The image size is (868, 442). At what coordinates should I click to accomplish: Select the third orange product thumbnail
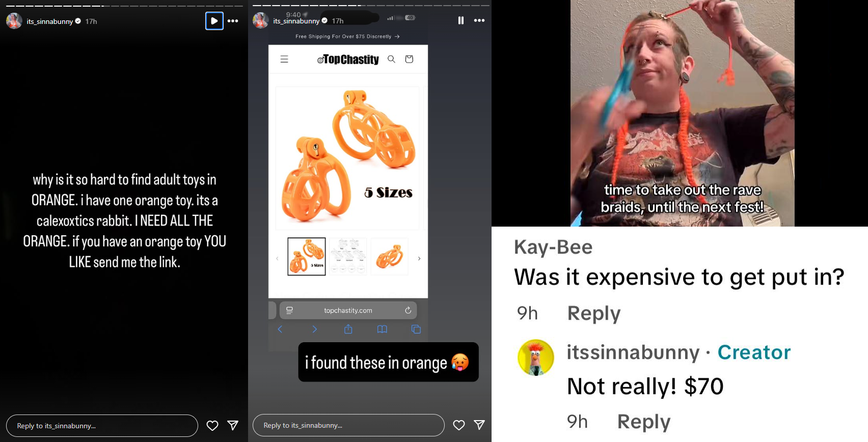click(x=390, y=257)
